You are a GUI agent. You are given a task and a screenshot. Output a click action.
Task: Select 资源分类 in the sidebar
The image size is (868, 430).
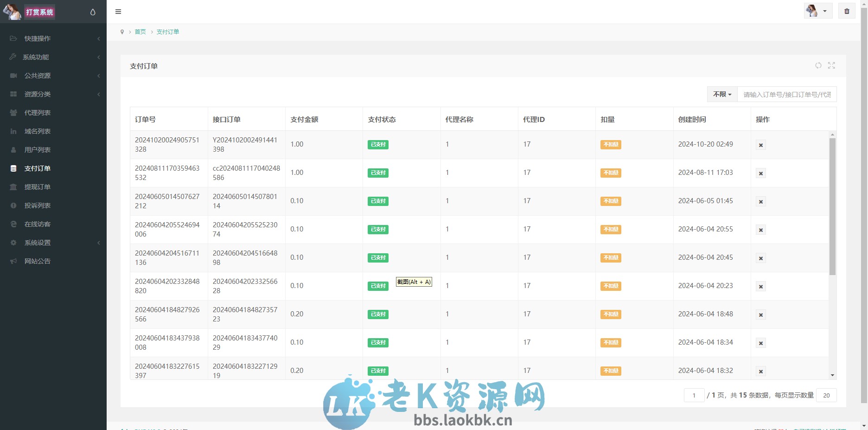pyautogui.click(x=37, y=94)
